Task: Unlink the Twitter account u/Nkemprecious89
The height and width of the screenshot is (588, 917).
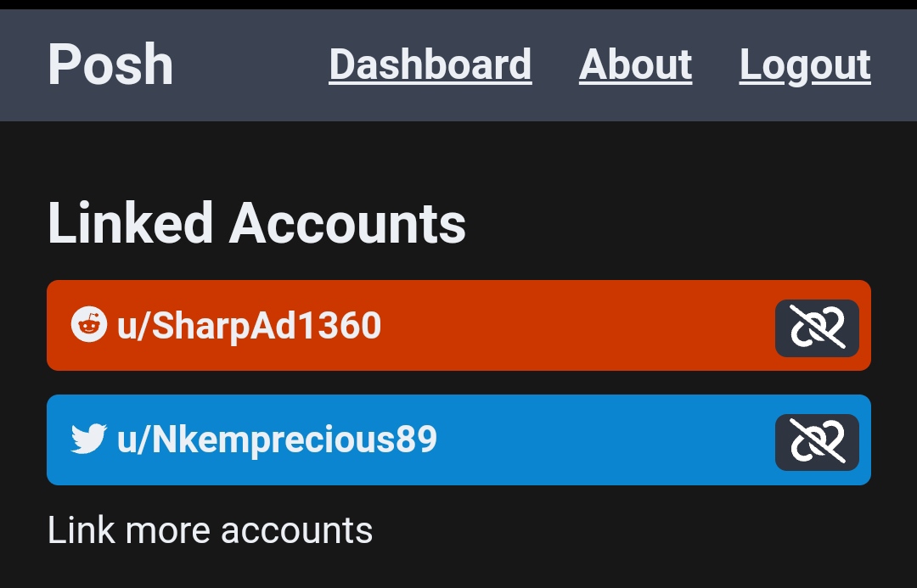Action: (x=817, y=442)
